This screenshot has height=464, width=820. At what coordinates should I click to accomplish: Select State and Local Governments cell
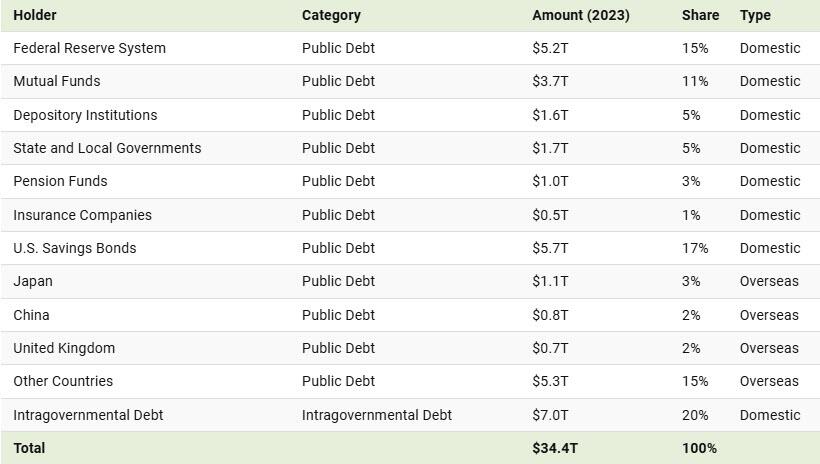[107, 148]
